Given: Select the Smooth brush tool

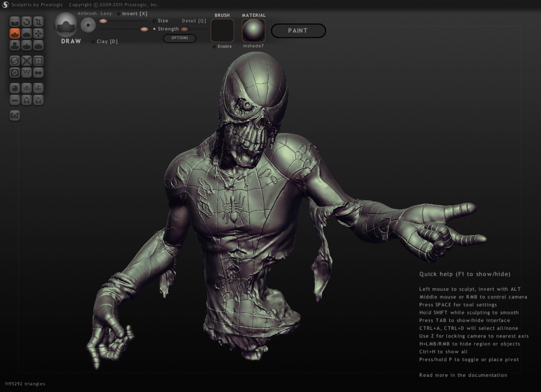Looking at the screenshot, I should click(x=38, y=45).
